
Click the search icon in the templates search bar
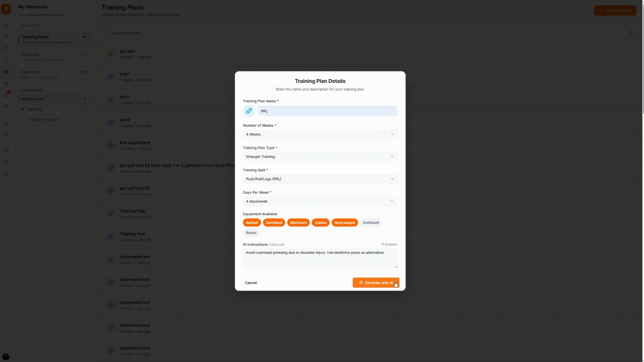tap(106, 33)
